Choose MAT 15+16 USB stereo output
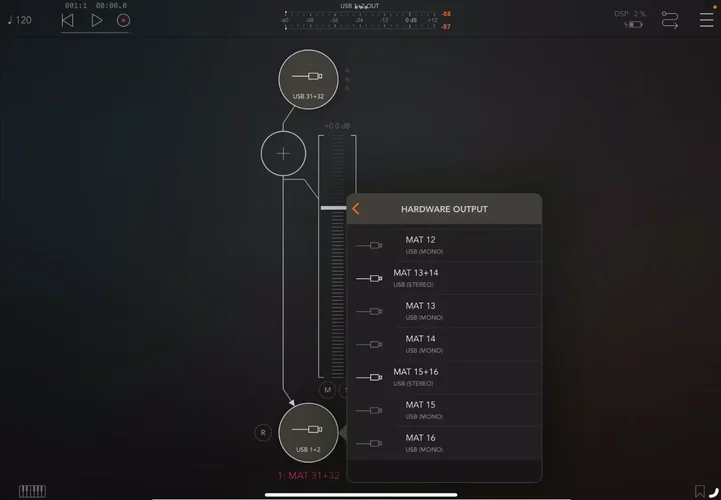721x500 pixels. (444, 377)
